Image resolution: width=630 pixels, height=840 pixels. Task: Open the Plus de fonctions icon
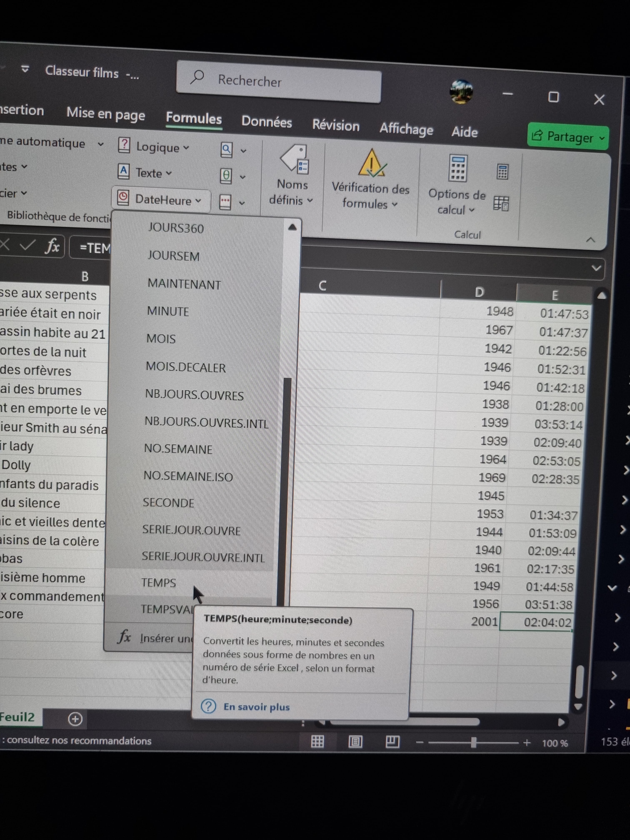(x=232, y=202)
